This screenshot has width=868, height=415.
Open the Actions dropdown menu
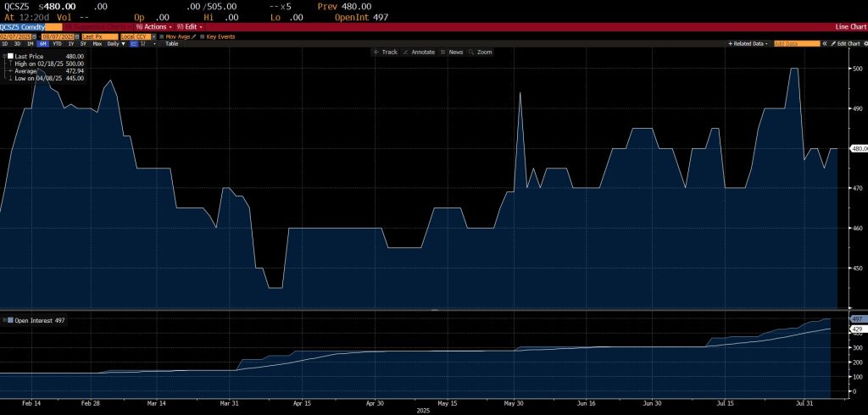153,27
